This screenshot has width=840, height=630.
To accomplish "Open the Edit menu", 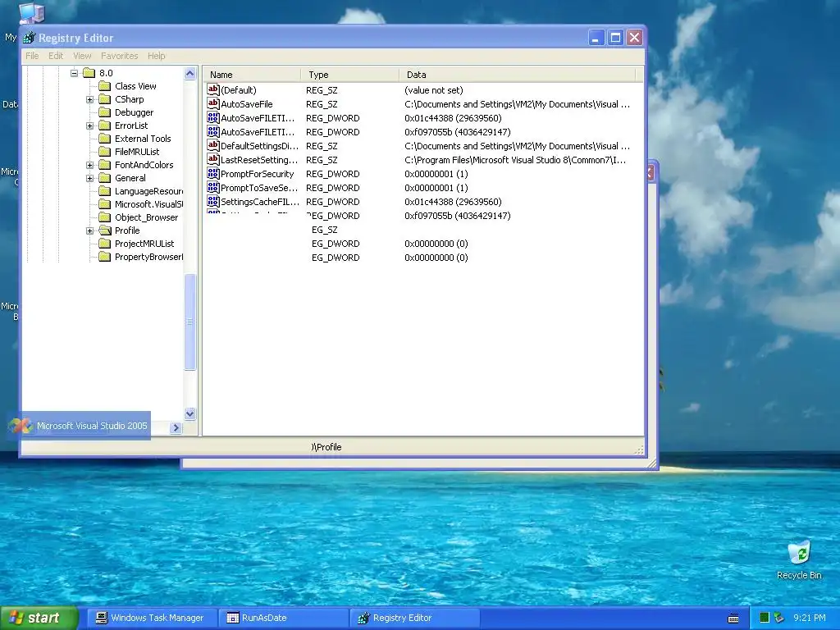I will coord(56,56).
